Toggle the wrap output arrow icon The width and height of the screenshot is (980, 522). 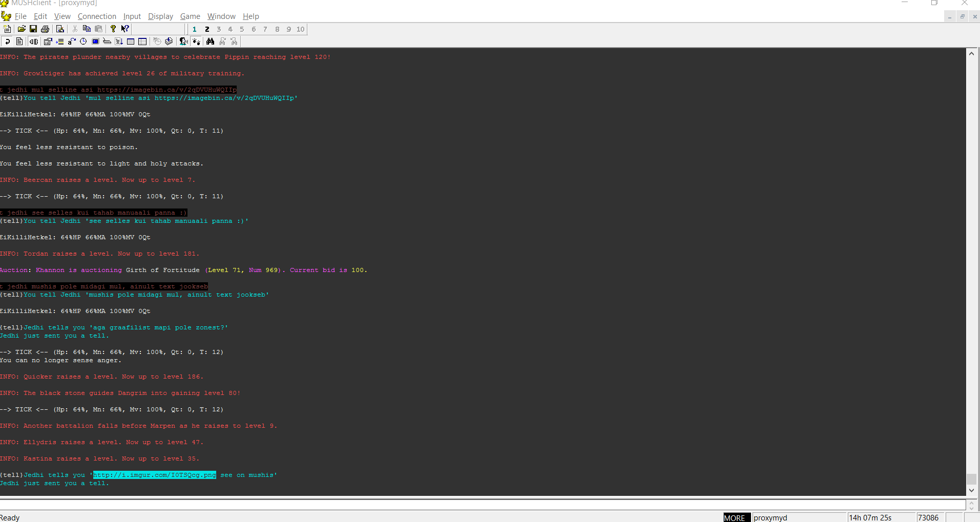click(7, 41)
